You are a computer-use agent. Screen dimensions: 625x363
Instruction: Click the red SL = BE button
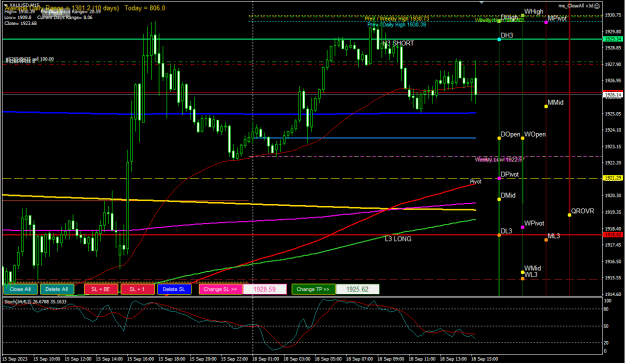[x=101, y=289]
